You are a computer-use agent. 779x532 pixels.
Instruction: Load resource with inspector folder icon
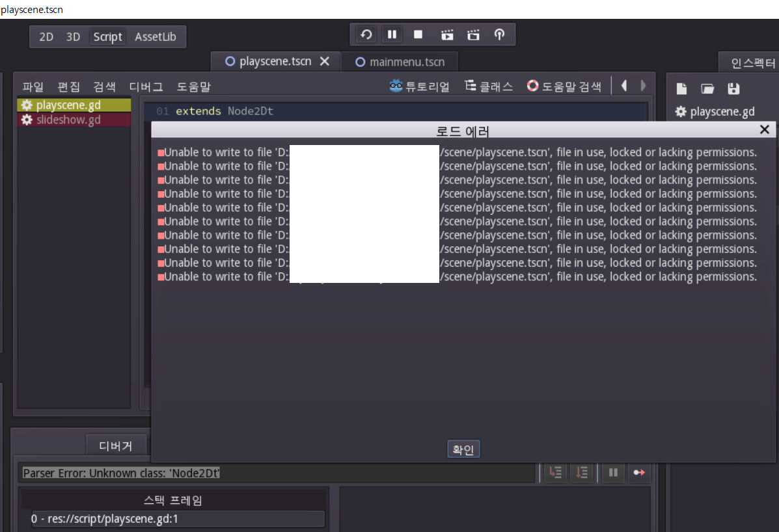[x=707, y=89]
